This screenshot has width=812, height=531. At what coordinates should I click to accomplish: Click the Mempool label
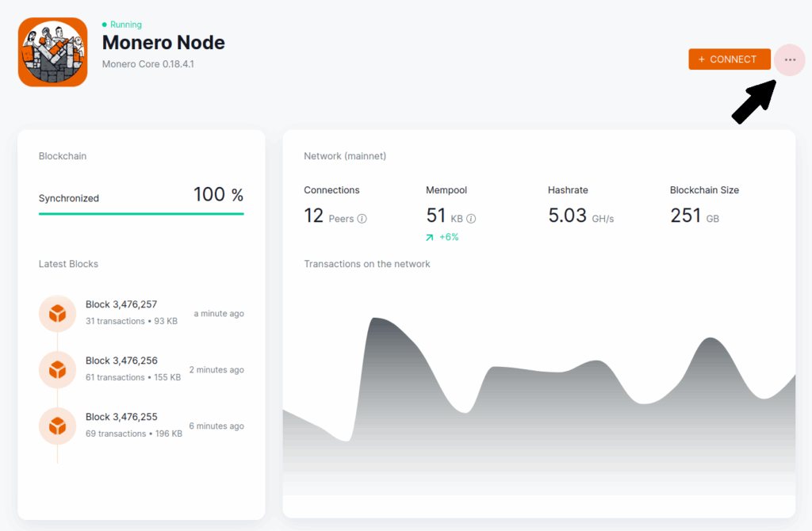(446, 190)
